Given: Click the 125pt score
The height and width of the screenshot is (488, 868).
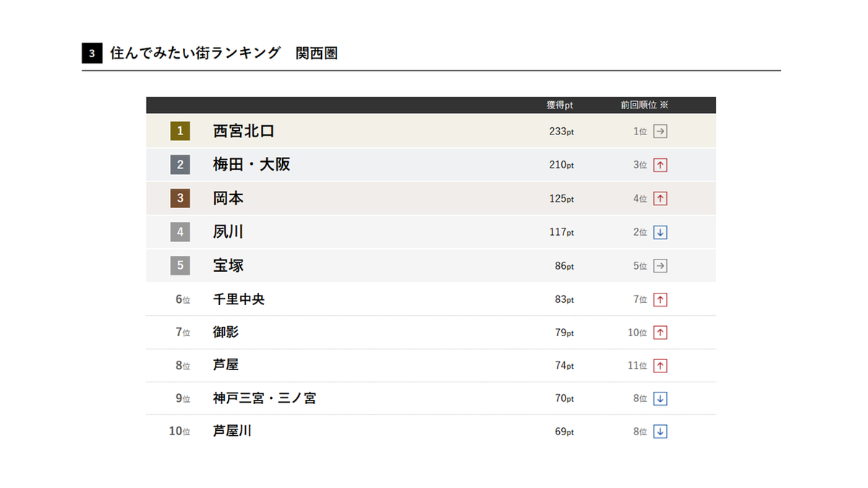Looking at the screenshot, I should (x=561, y=199).
